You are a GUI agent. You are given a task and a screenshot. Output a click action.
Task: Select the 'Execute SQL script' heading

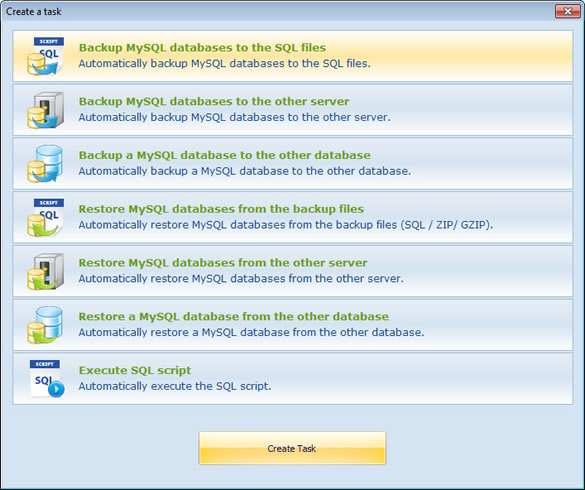point(135,370)
